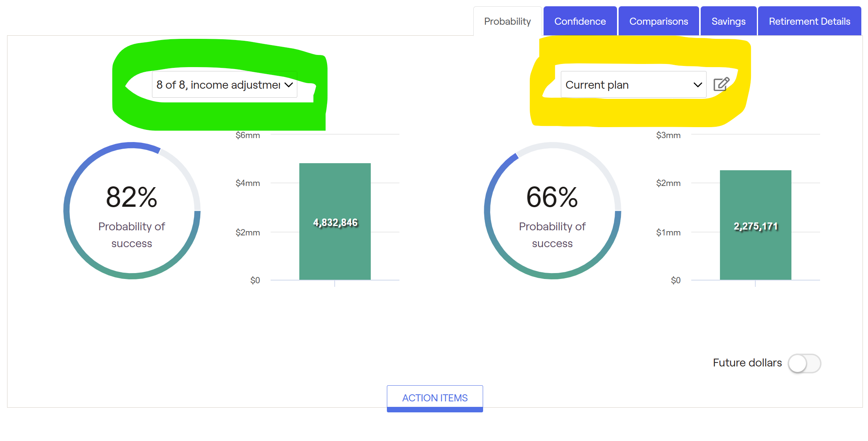
Task: Click the Future dollars label
Action: pyautogui.click(x=746, y=363)
